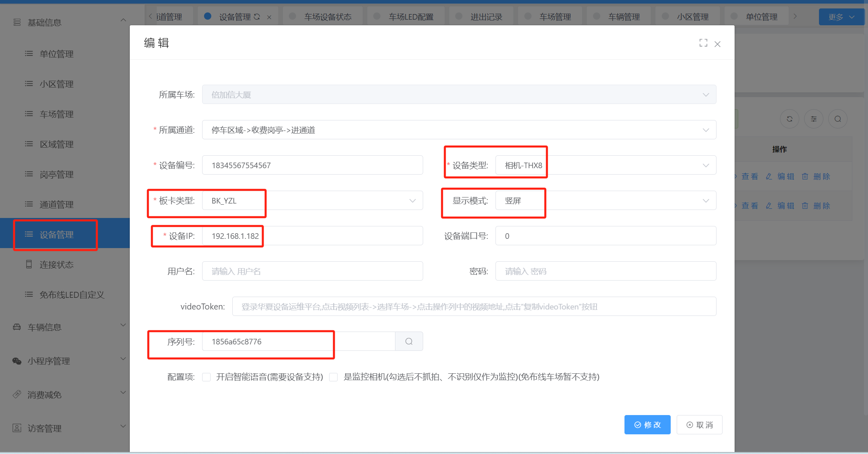Click the fullscreen icon in edit dialog

703,43
